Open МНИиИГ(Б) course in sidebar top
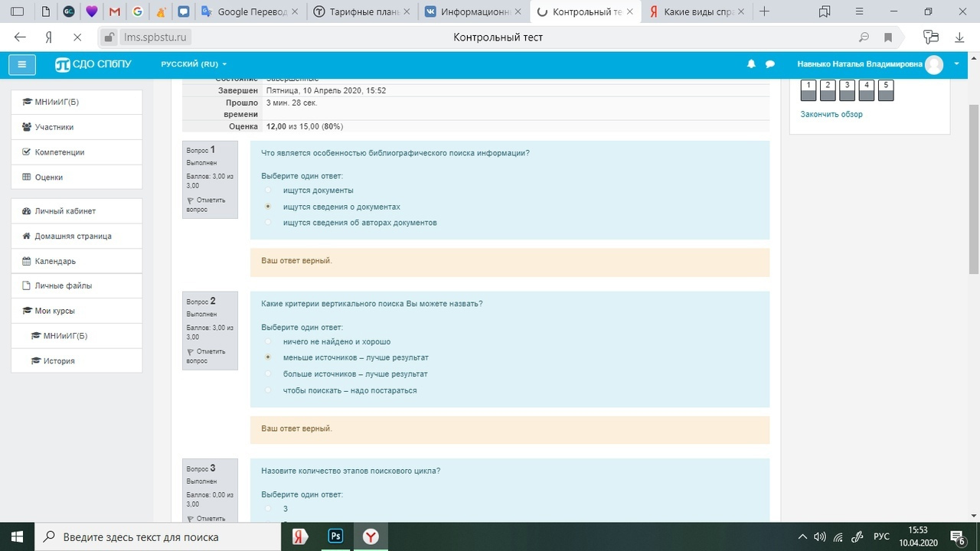The width and height of the screenshot is (980, 551). [77, 102]
